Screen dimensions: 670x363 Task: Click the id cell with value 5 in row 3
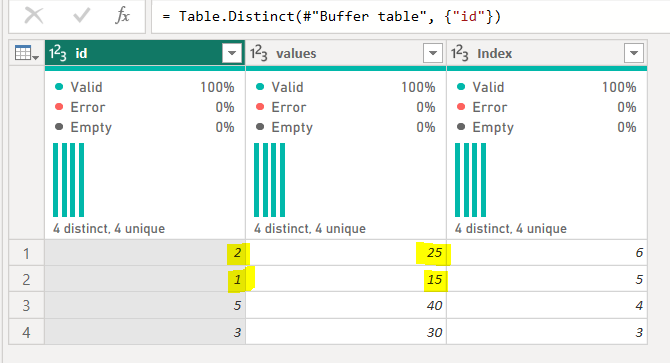click(145, 306)
